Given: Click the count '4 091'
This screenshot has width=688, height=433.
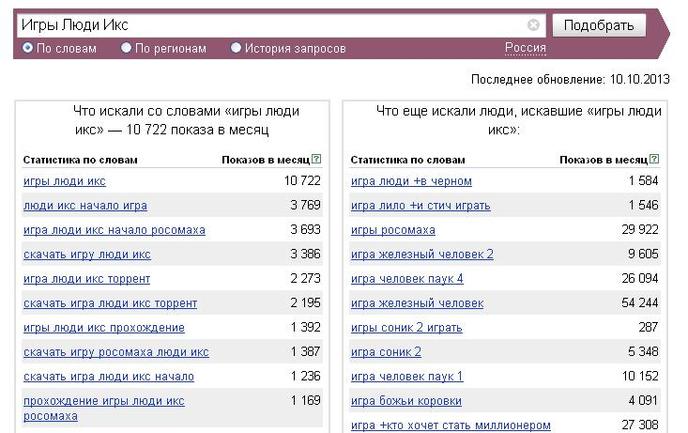Looking at the screenshot, I should pyautogui.click(x=643, y=401).
